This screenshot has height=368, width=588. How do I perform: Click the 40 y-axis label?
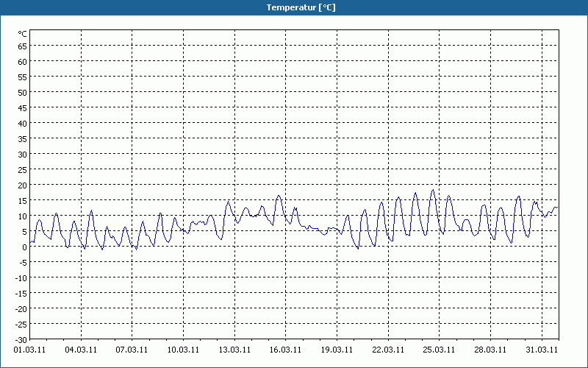coord(23,124)
